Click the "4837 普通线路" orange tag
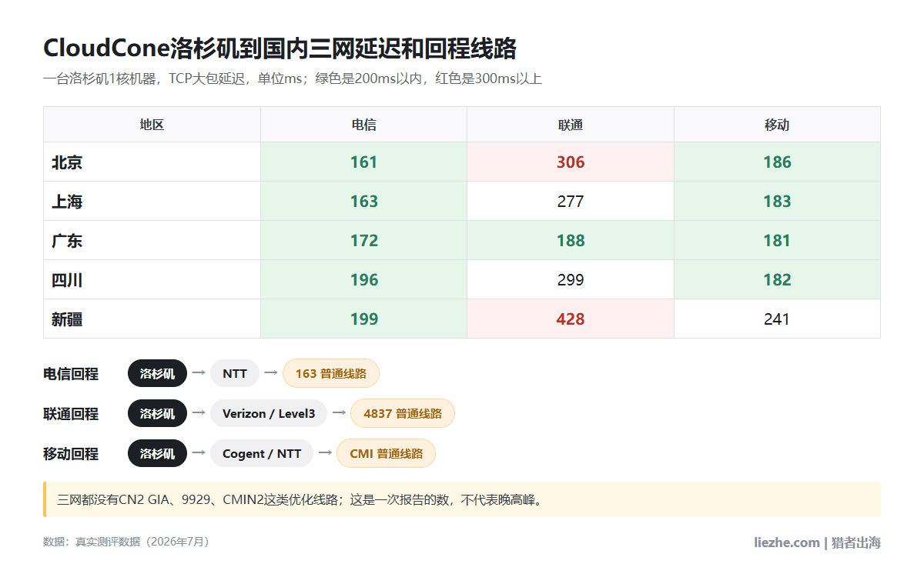The height and width of the screenshot is (584, 924). (403, 413)
